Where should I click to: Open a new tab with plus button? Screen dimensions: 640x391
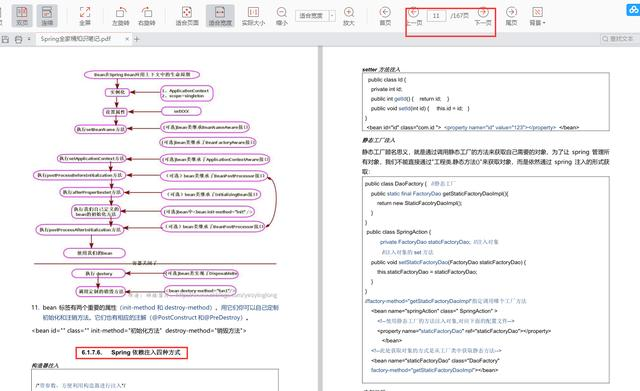point(137,39)
